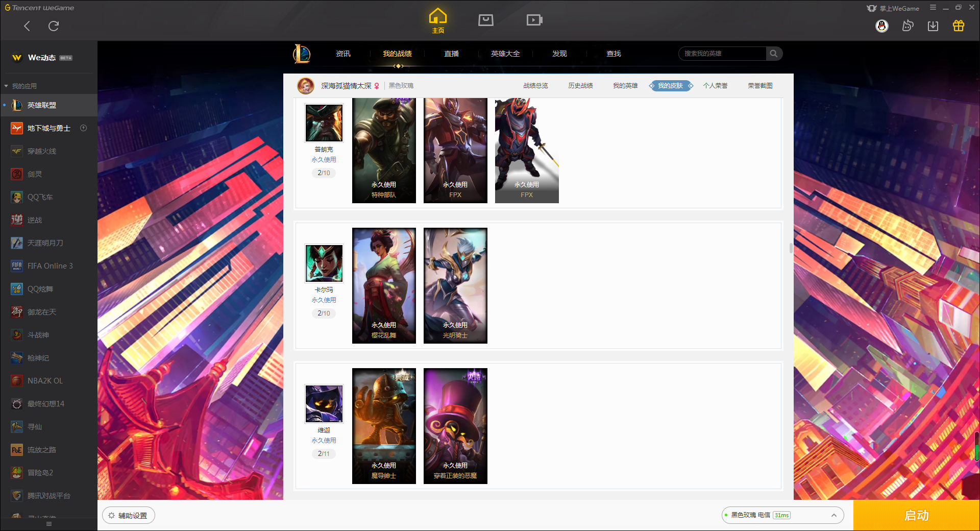Click the search magnifier button
Image resolution: width=980 pixels, height=531 pixels.
774,54
